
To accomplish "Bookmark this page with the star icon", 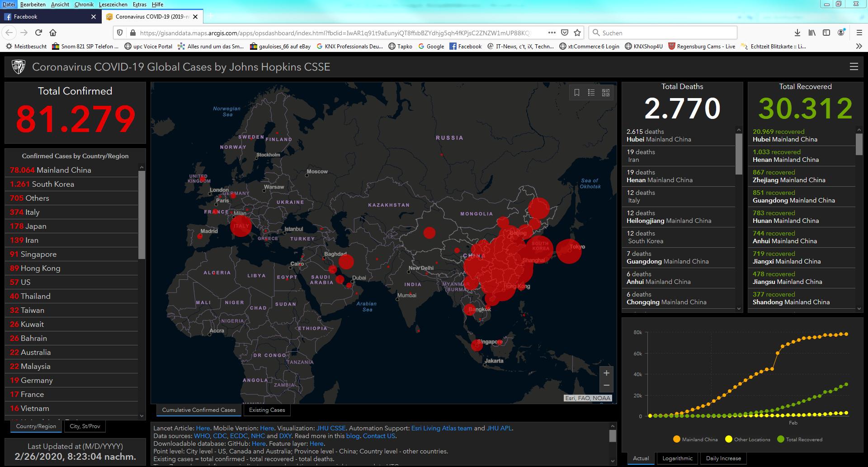I will point(577,33).
